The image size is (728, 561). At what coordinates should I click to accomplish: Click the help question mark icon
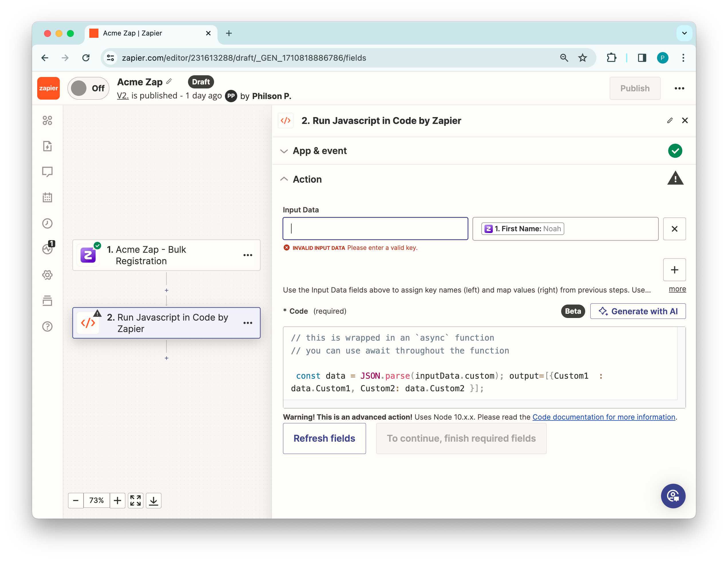point(47,326)
